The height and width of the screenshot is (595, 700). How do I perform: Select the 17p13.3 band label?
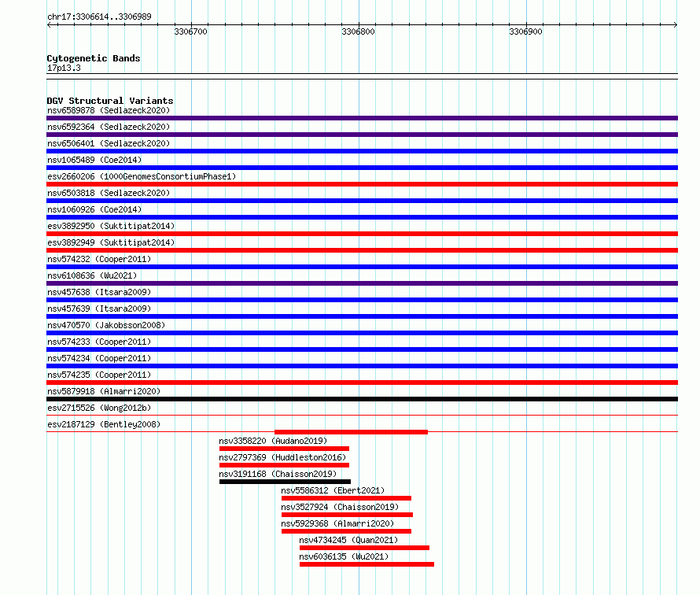pyautogui.click(x=64, y=68)
